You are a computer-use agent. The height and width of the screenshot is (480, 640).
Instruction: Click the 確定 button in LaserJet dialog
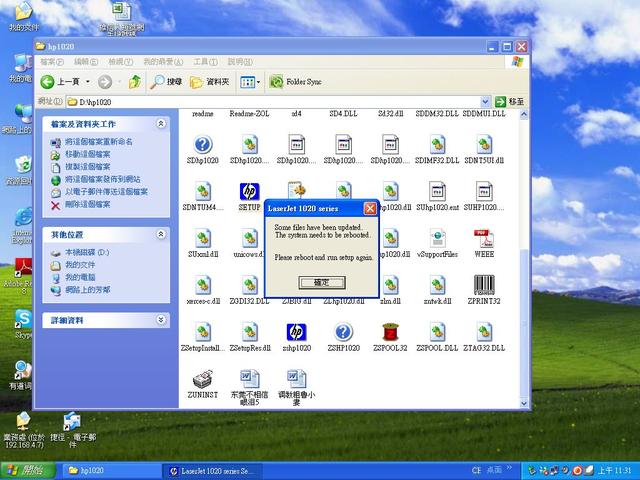(321, 283)
